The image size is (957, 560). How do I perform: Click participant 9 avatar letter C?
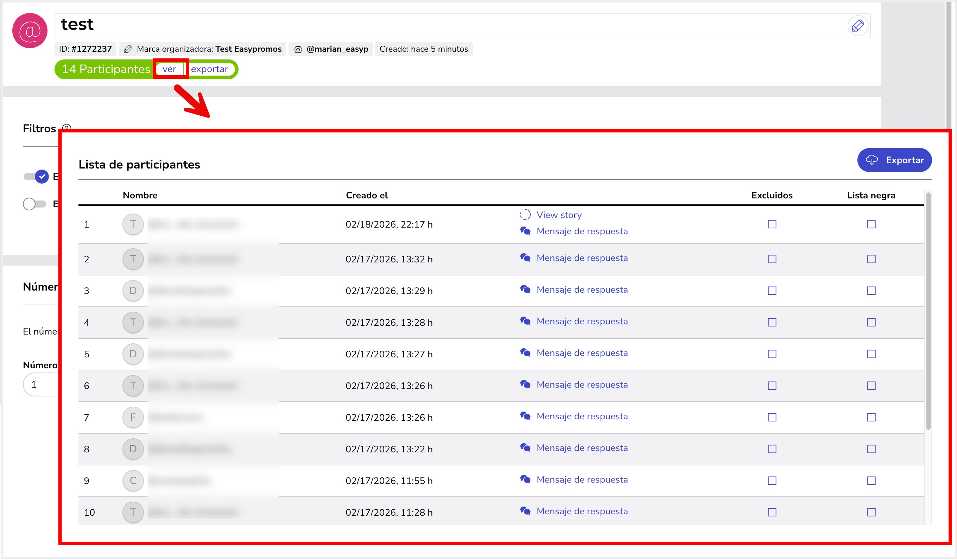[133, 481]
